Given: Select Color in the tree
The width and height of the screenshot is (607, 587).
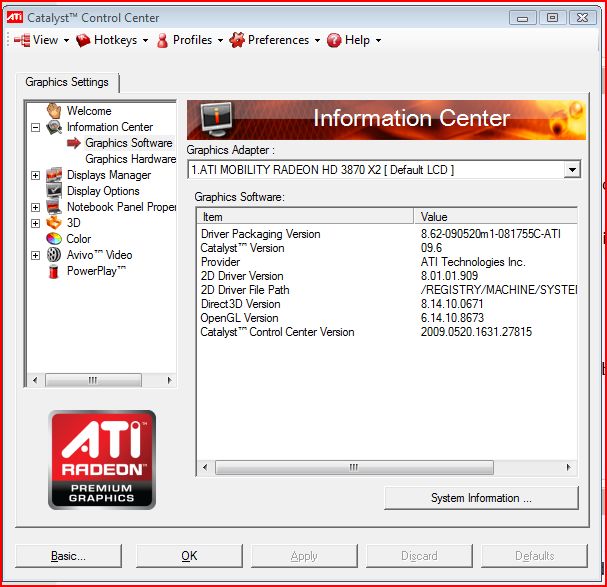Looking at the screenshot, I should tap(79, 239).
